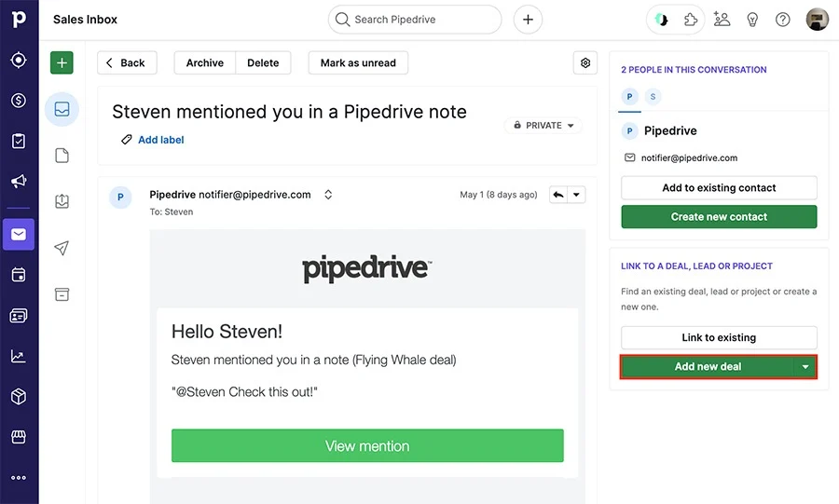Open the PRIVATE visibility dropdown
This screenshot has width=839, height=504.
(x=543, y=125)
